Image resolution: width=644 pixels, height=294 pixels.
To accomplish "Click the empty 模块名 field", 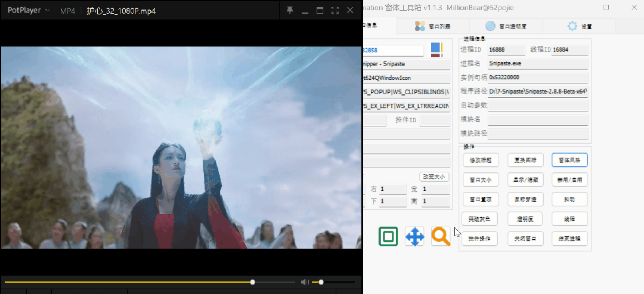I will pos(538,119).
